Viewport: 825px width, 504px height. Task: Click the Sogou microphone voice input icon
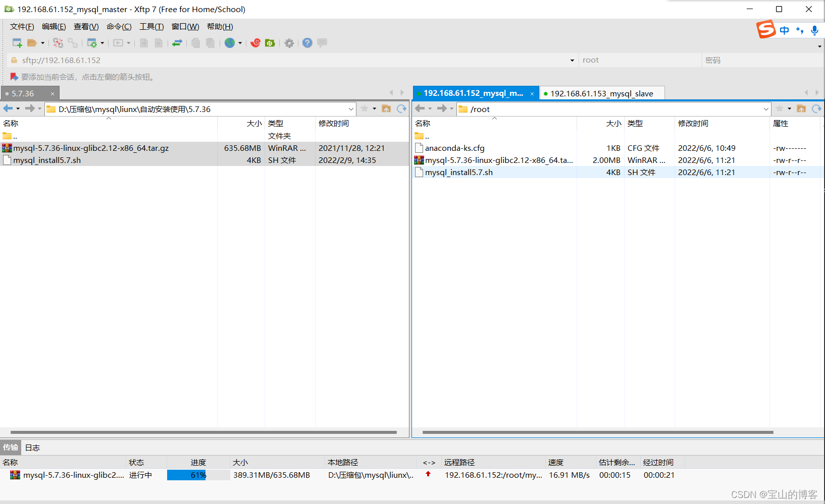[814, 30]
